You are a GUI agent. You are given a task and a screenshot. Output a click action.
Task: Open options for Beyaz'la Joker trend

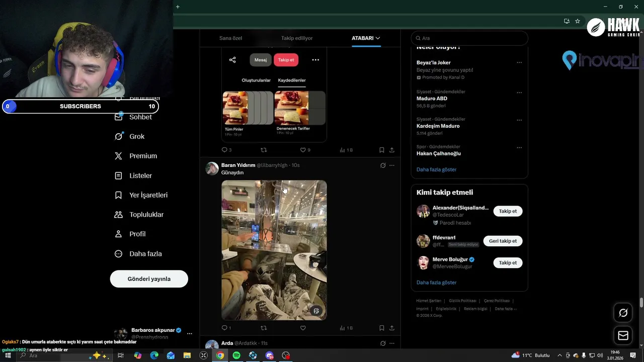[x=519, y=63]
